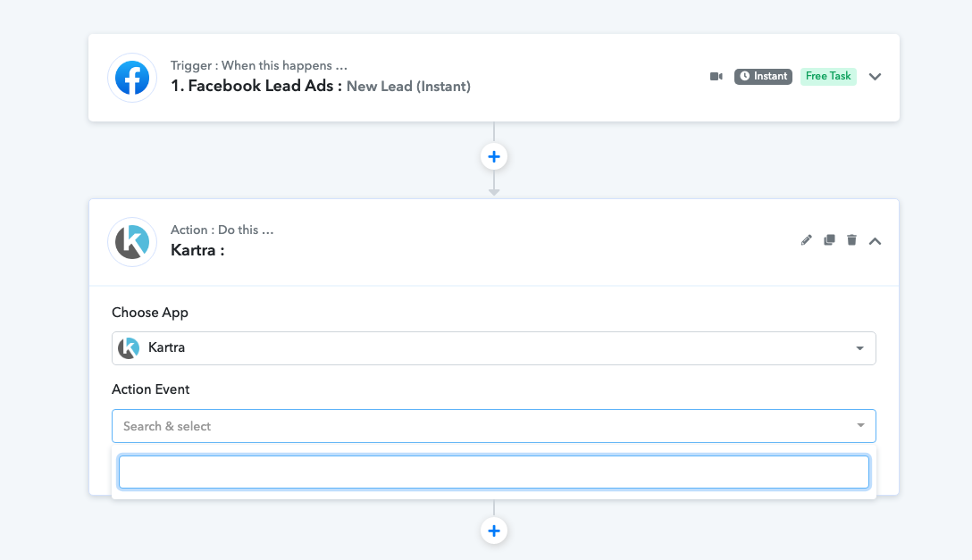Click the 'Action Event' label
This screenshot has height=560, width=972.
click(151, 389)
